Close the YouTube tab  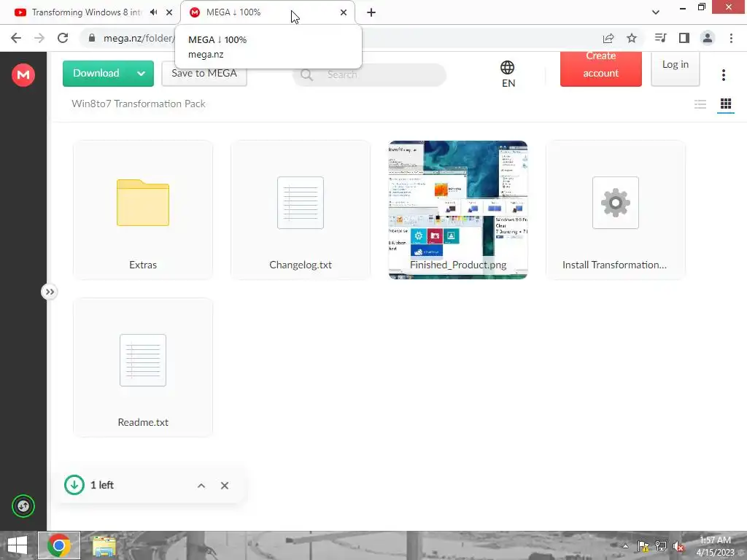169,12
